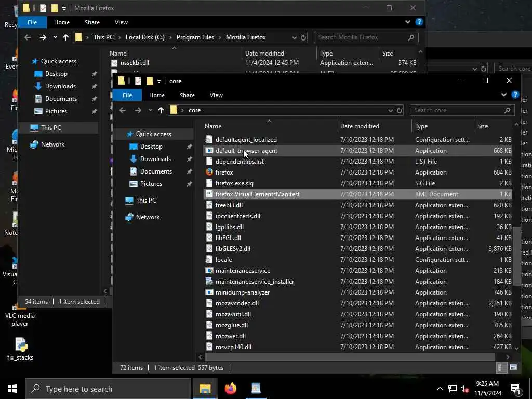Image resolution: width=532 pixels, height=399 pixels.
Task: Click the default-browser-agent file icon
Action: tap(209, 151)
